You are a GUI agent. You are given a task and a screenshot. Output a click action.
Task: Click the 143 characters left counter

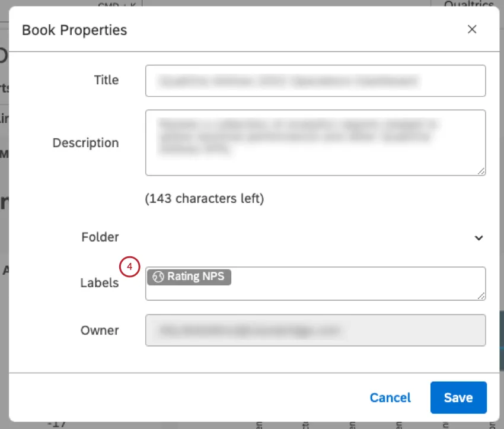(x=205, y=199)
